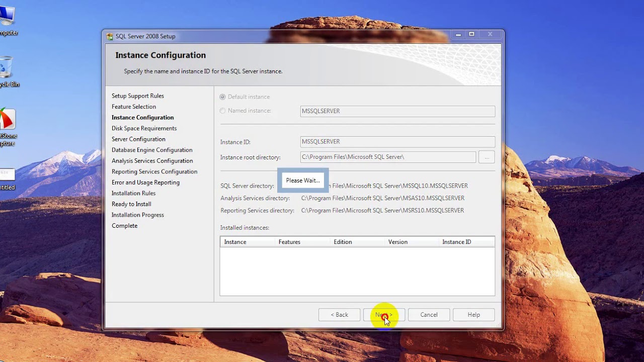This screenshot has width=644, height=362.
Task: Choose the Named instance radio option
Action: pos(222,111)
